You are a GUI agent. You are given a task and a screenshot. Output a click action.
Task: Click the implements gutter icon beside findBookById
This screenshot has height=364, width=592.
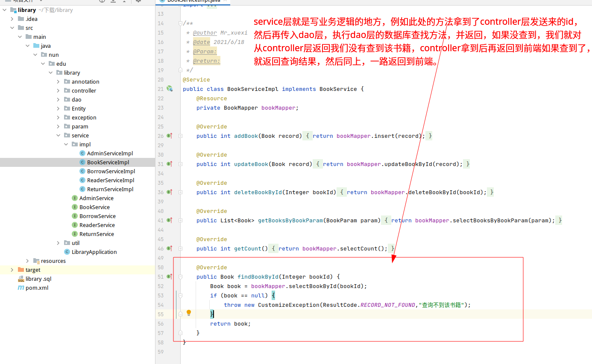pos(170,277)
